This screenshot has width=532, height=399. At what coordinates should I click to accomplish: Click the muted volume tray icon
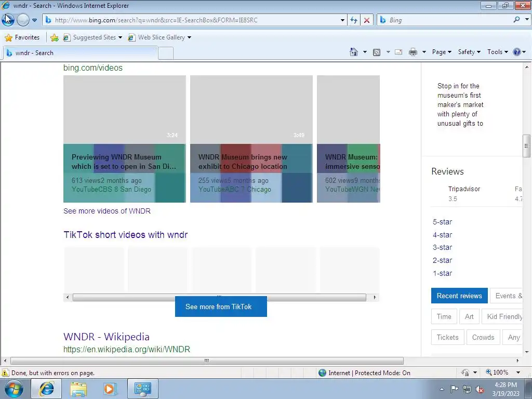click(x=480, y=390)
